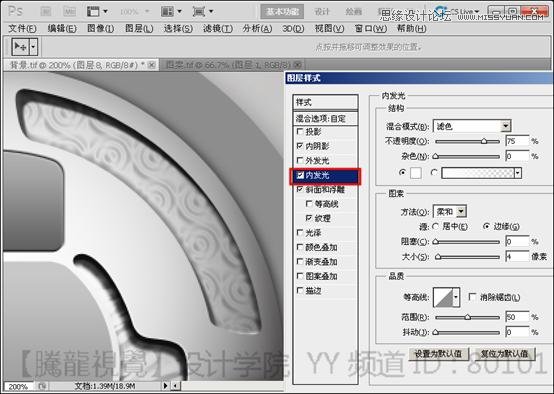Open the 编辑 Edit menu
The width and height of the screenshot is (554, 394).
(x=62, y=29)
